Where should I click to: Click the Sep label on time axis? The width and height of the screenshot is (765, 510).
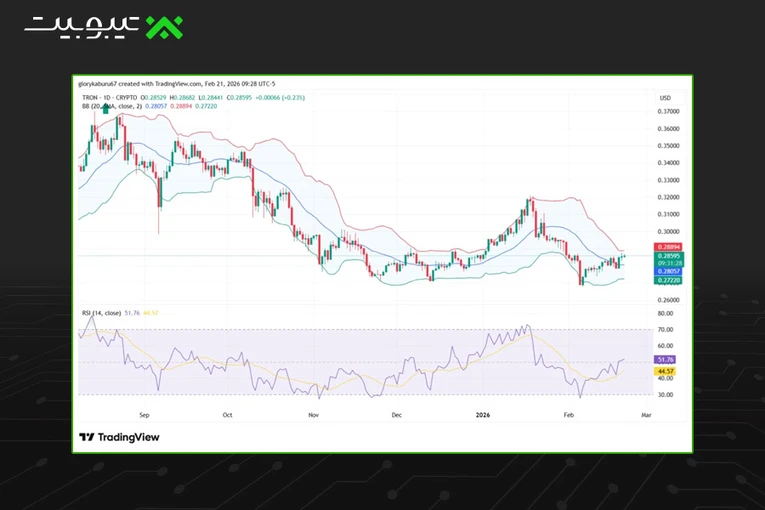144,415
